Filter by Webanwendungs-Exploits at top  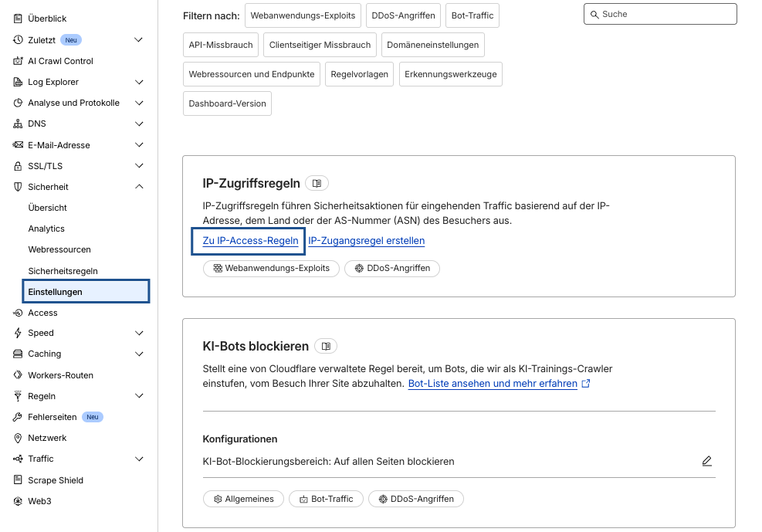coord(303,15)
